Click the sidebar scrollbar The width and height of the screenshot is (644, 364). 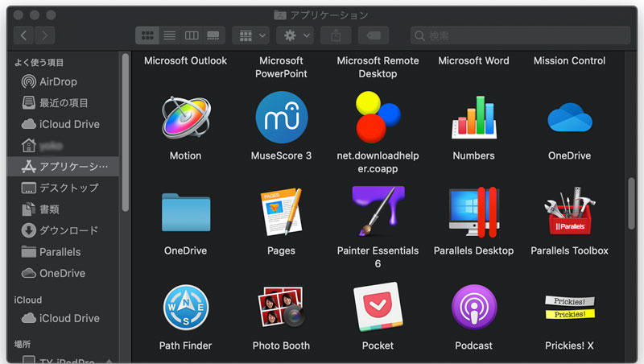[126, 132]
